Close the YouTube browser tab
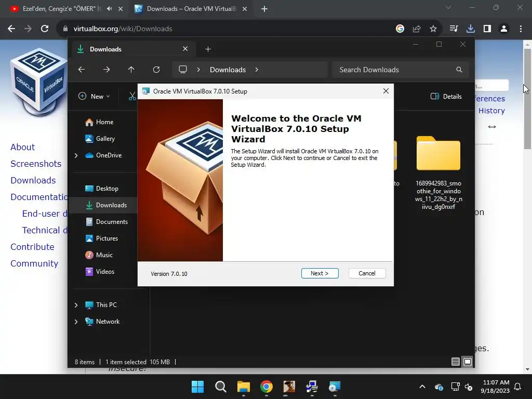532x399 pixels. click(121, 9)
